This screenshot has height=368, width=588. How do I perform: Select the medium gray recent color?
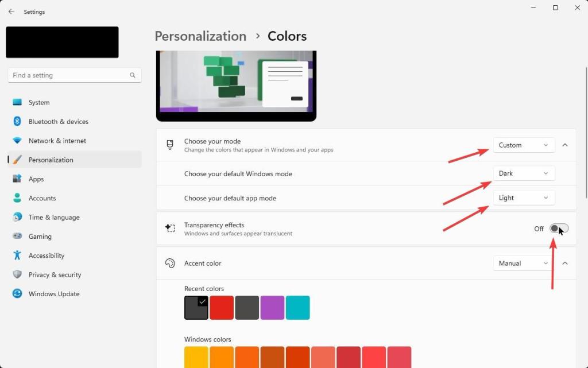247,307
